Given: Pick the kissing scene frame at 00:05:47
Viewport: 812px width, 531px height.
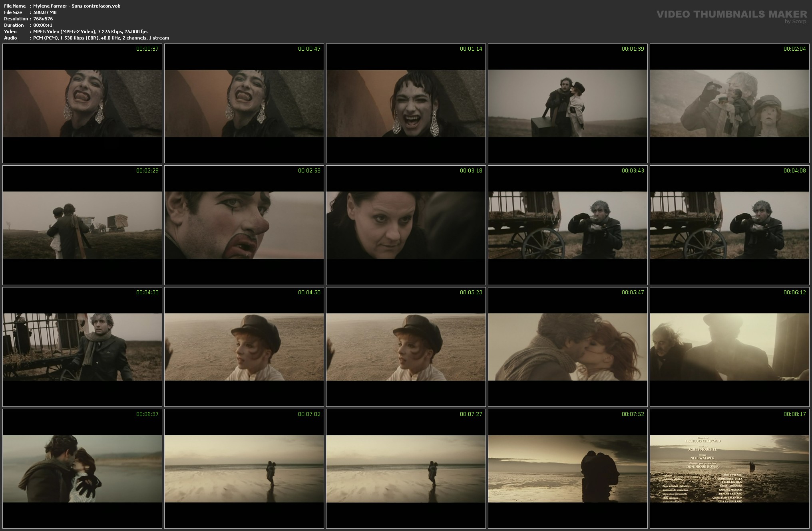Looking at the screenshot, I should (568, 347).
